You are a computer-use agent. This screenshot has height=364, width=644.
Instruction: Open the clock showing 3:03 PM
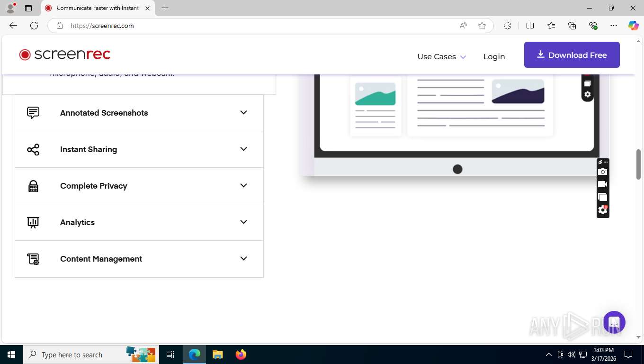[x=603, y=355]
